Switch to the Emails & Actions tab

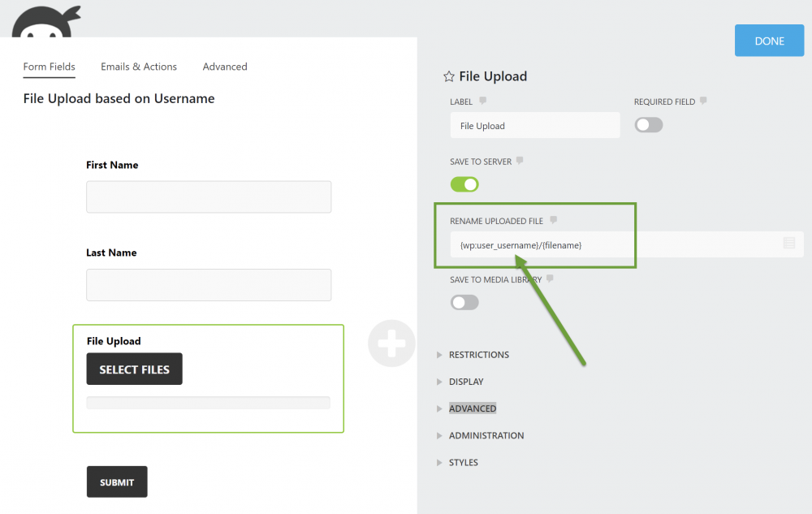139,67
